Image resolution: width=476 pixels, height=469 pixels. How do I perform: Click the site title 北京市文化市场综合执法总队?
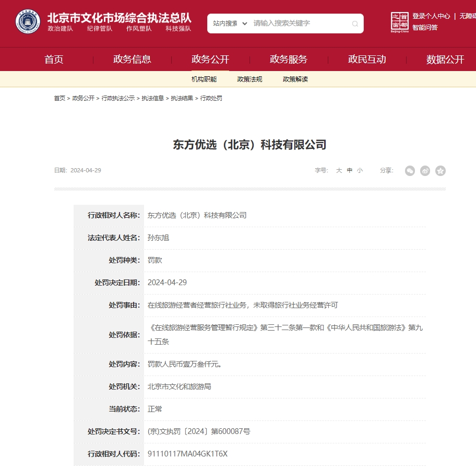[x=120, y=18]
